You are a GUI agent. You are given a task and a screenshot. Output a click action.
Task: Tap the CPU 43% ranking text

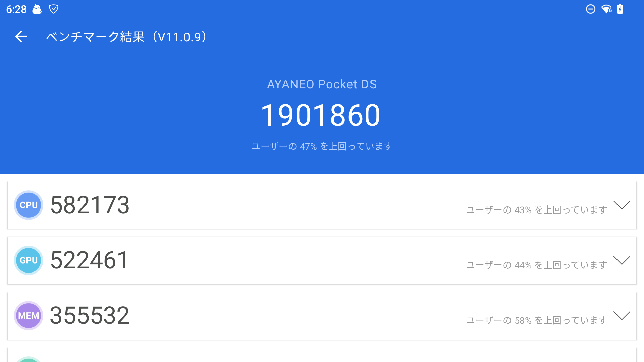click(x=536, y=210)
